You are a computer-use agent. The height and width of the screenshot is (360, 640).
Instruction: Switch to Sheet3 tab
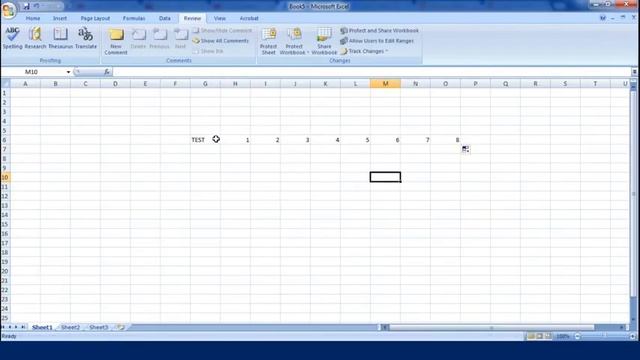[x=98, y=327]
